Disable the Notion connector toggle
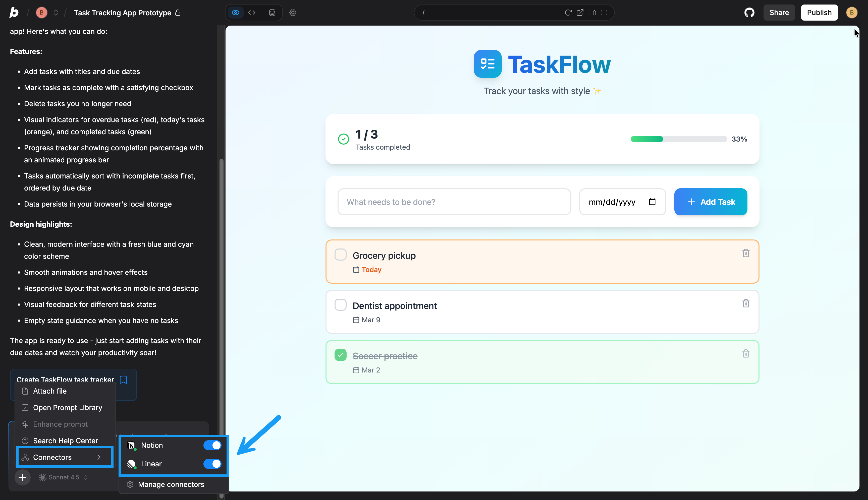 [212, 445]
